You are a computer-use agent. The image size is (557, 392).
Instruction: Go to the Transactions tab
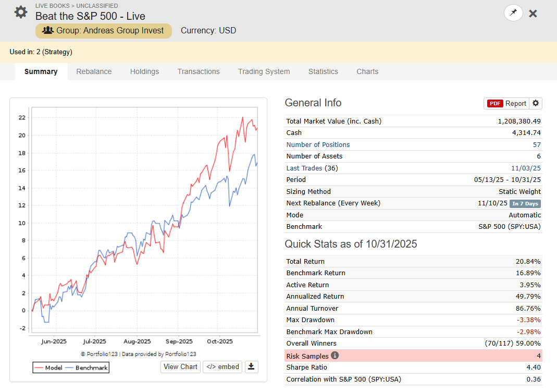pos(199,71)
